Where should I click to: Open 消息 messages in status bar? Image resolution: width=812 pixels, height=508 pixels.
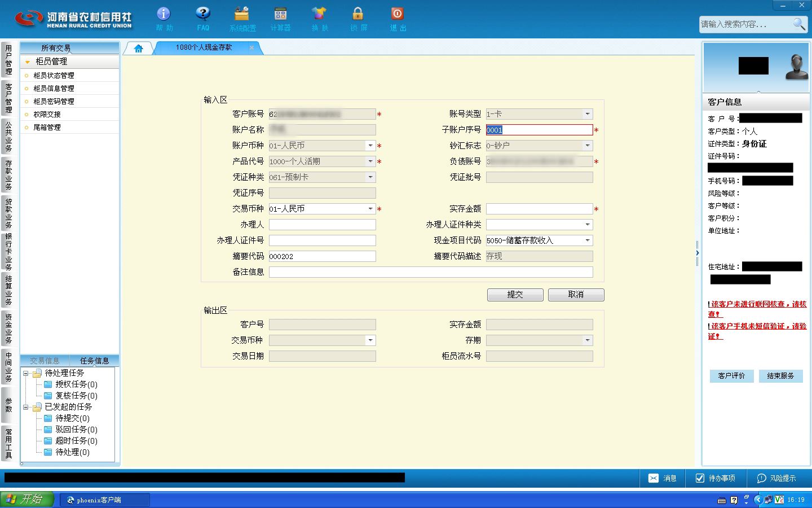pos(662,478)
